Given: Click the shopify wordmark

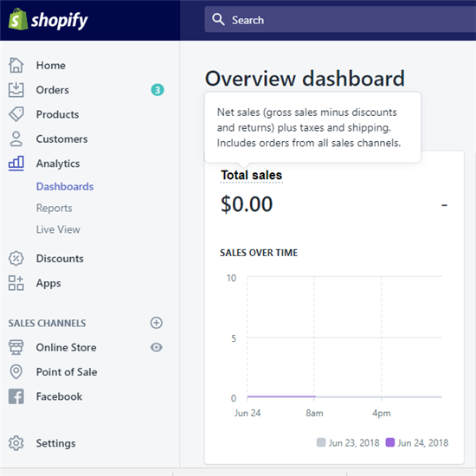Looking at the screenshot, I should [x=60, y=21].
